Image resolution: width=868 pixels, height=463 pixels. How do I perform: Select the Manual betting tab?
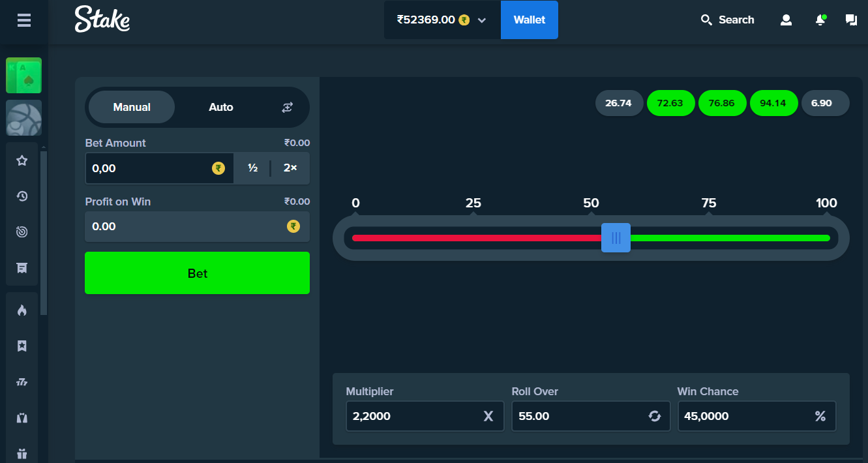tap(131, 107)
